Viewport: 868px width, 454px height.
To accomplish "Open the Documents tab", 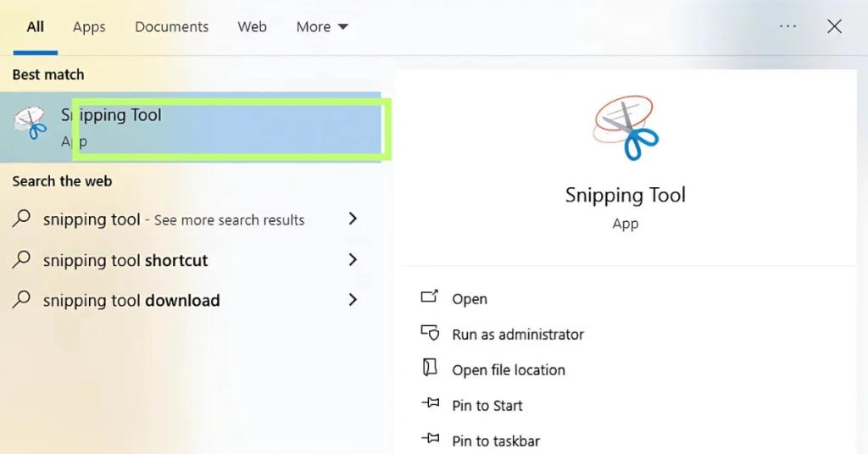I will [171, 26].
